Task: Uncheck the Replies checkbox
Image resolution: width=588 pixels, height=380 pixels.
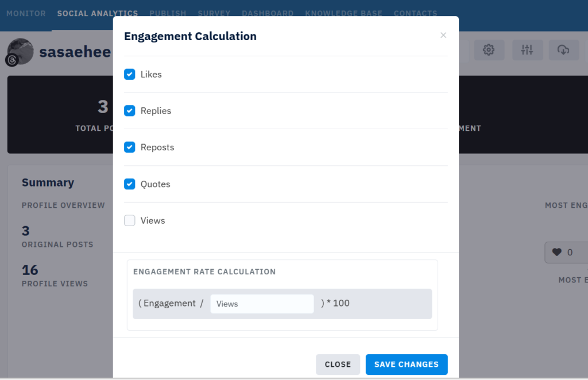Action: [x=130, y=111]
